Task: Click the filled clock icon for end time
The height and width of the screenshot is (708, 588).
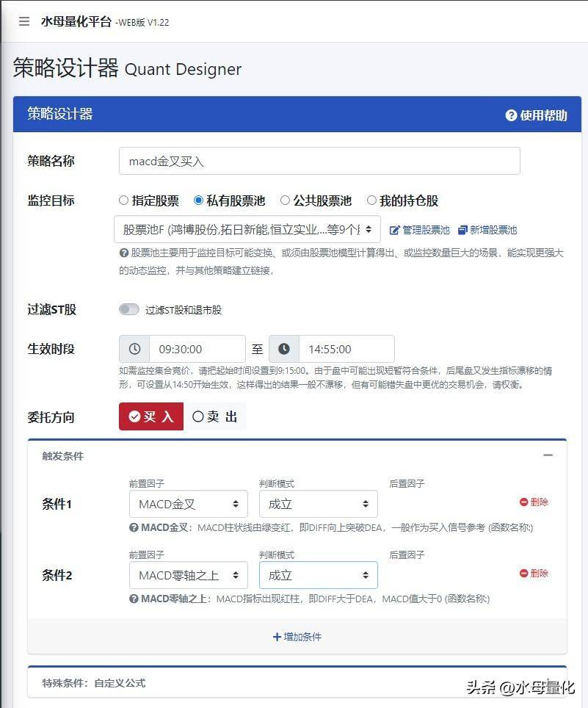Action: 284,349
